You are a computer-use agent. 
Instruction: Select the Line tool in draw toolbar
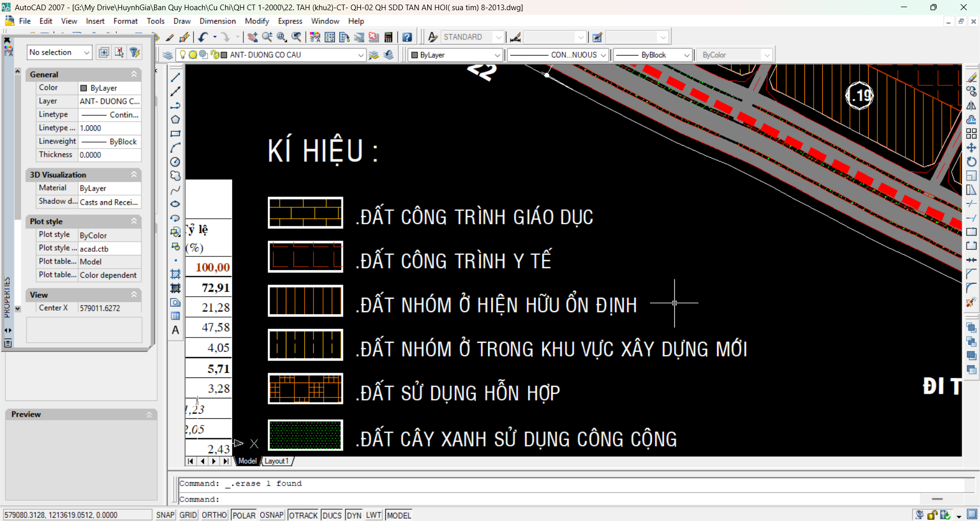pos(175,78)
